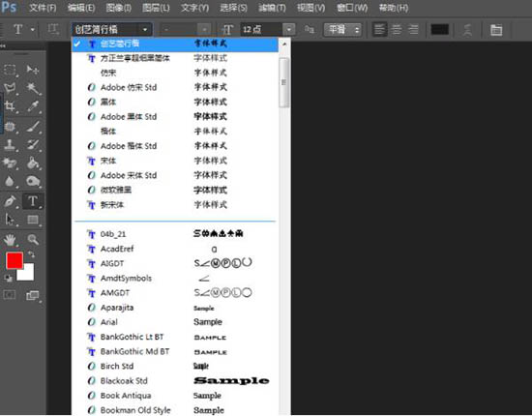Viewport: 532px width, 416px height.
Task: Open the 文件(F) menu
Action: point(43,8)
